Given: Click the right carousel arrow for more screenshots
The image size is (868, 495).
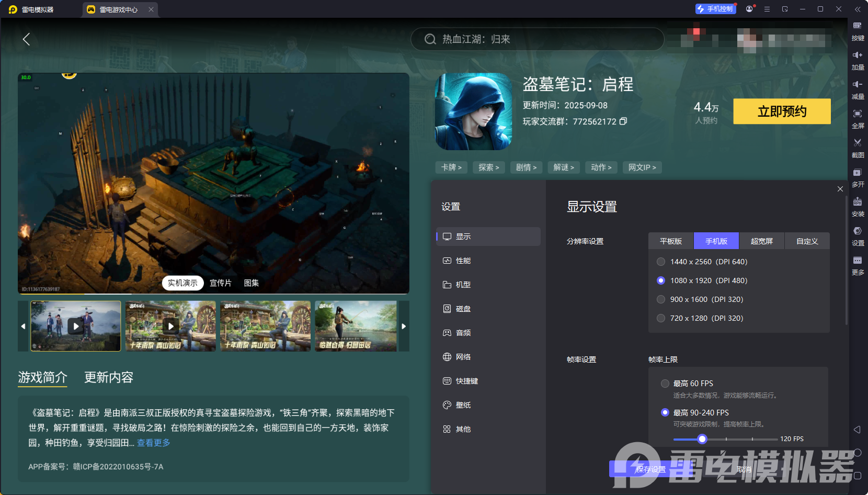Looking at the screenshot, I should point(403,326).
